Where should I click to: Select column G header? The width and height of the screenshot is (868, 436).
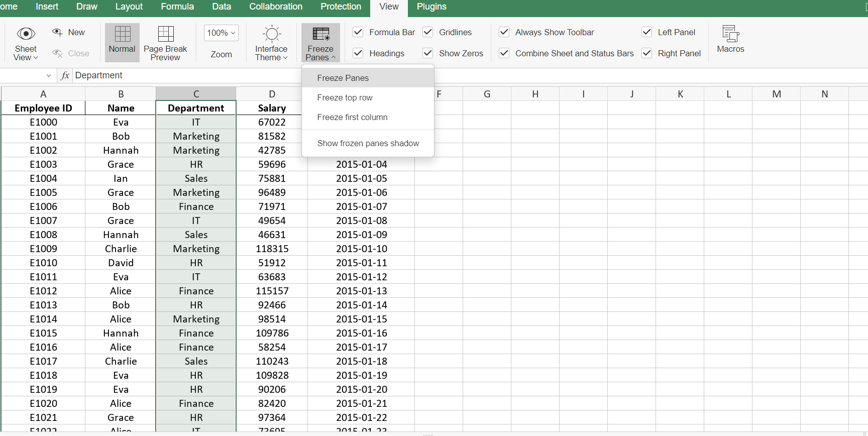click(x=487, y=94)
